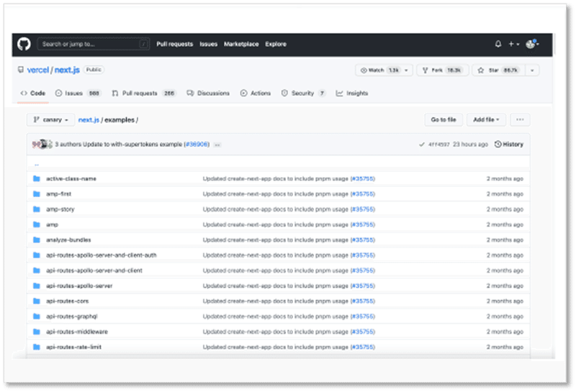
Task: Open commit hash 4ff4597
Action: (x=438, y=145)
